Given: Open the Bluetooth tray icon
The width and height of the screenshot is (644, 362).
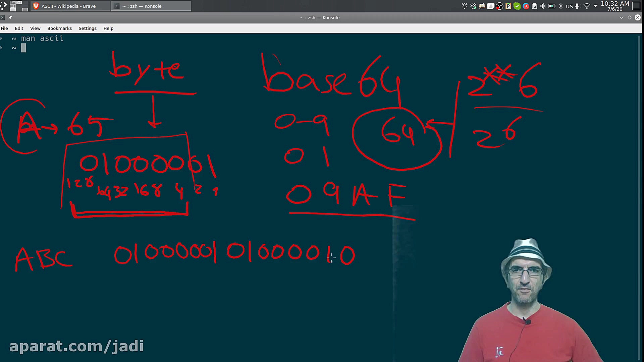Looking at the screenshot, I should click(x=560, y=6).
